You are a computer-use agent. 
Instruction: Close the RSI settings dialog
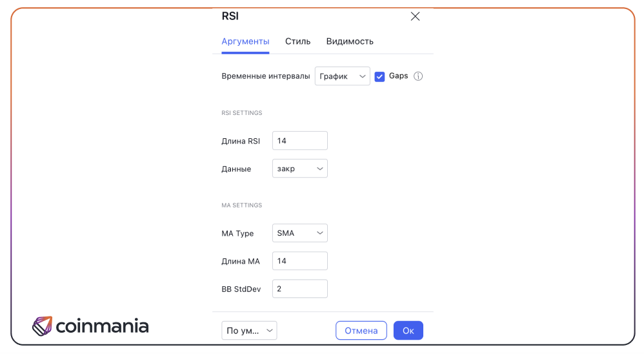click(415, 16)
